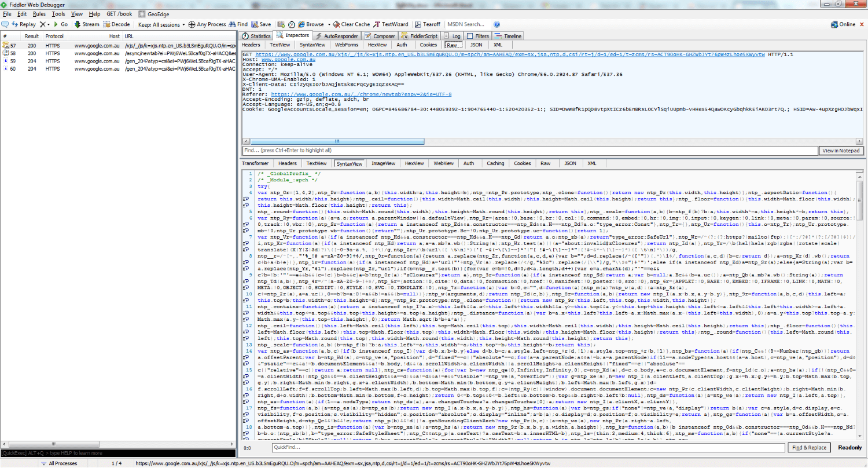Click the Replay toolbar button
Viewport: 868px width, 468px height.
[x=23, y=24]
